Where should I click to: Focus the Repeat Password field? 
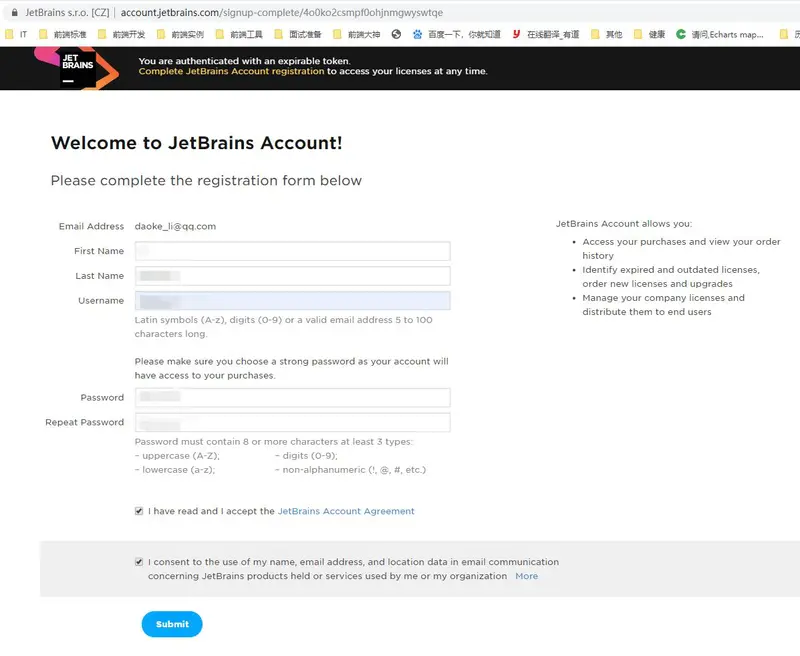(x=292, y=422)
